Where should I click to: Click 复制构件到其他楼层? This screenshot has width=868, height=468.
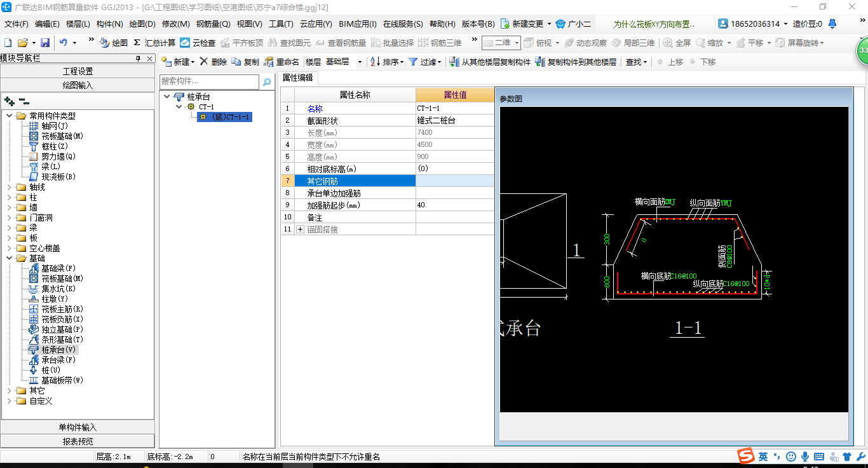click(576, 62)
